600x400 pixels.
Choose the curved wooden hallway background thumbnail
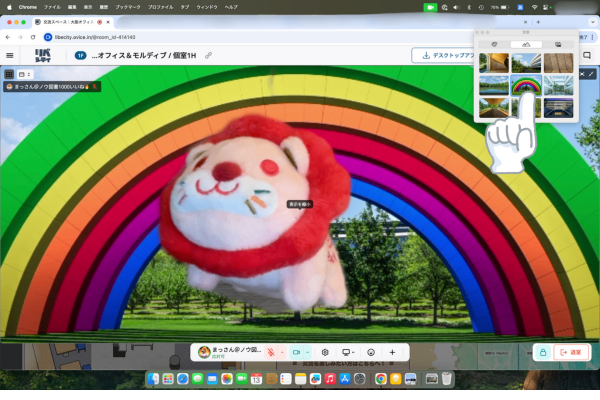pyautogui.click(x=494, y=63)
